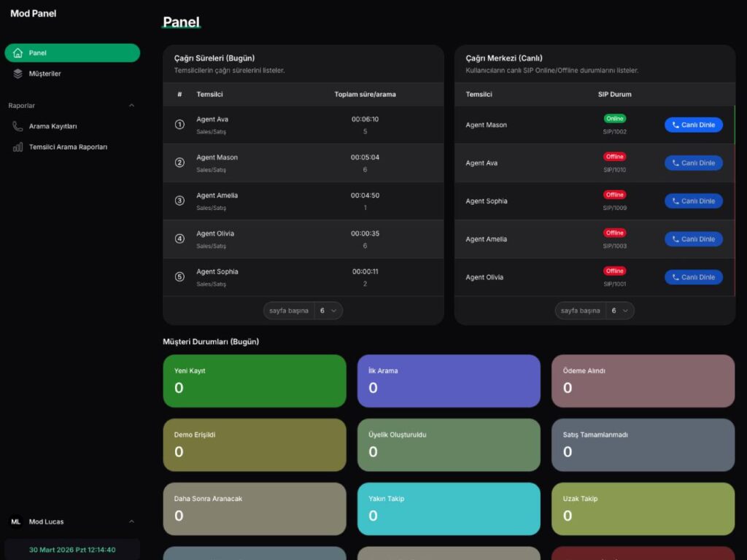The width and height of the screenshot is (747, 560).
Task: Select the Üyelik Oluşturuldu status card
Action: [x=449, y=446]
